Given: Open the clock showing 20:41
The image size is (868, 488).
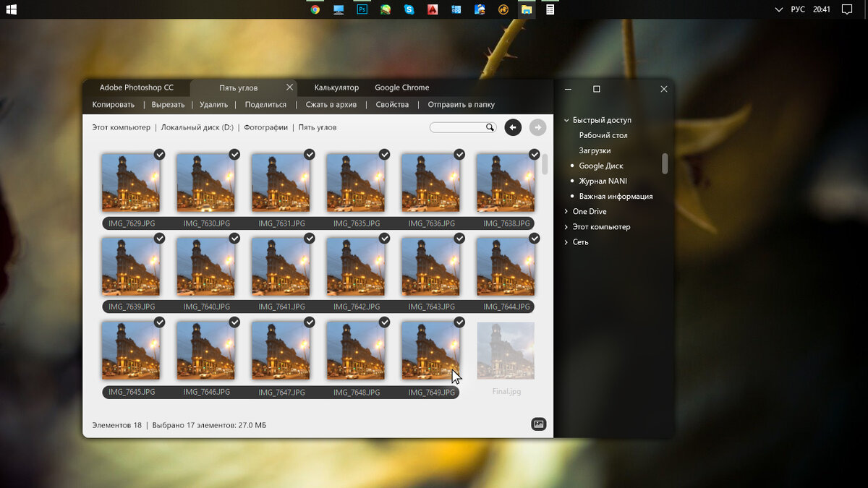Looking at the screenshot, I should [x=822, y=9].
